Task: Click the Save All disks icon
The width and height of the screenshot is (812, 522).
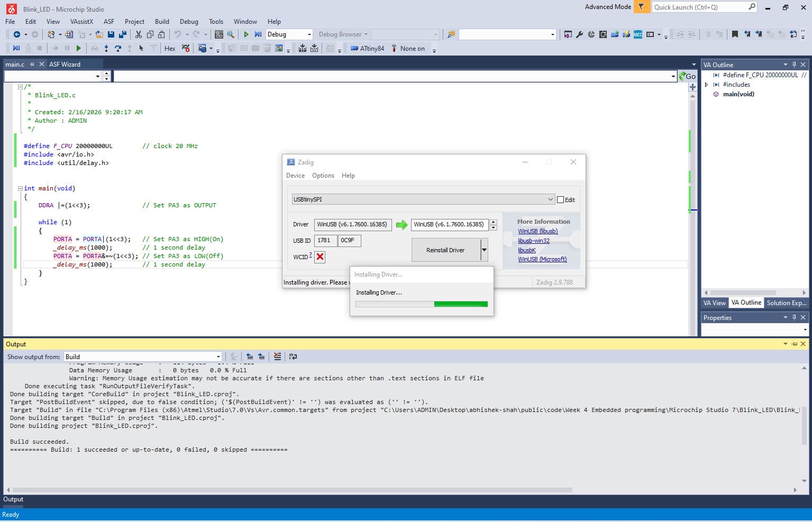Action: coord(123,34)
